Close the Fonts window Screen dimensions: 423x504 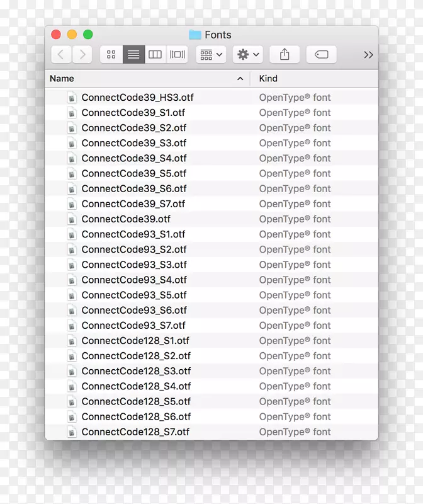[x=56, y=35]
